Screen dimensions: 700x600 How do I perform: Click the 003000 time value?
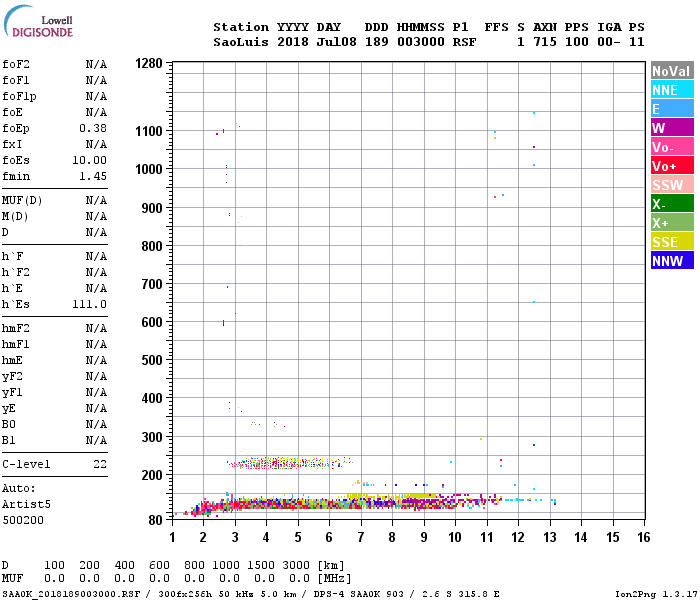[x=421, y=42]
